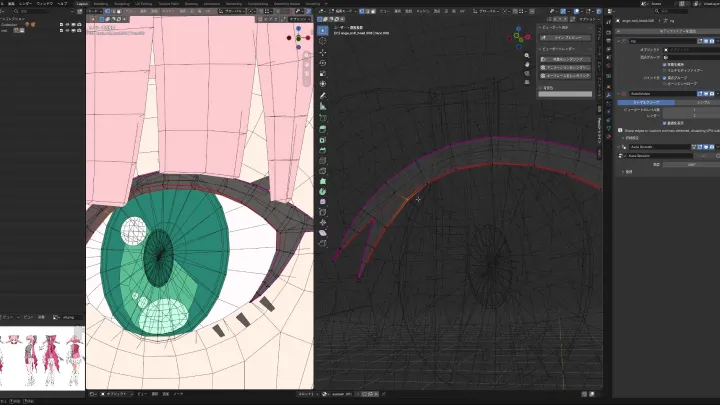The height and width of the screenshot is (405, 720).
Task: Select the Spin tool
Action: click(x=323, y=191)
